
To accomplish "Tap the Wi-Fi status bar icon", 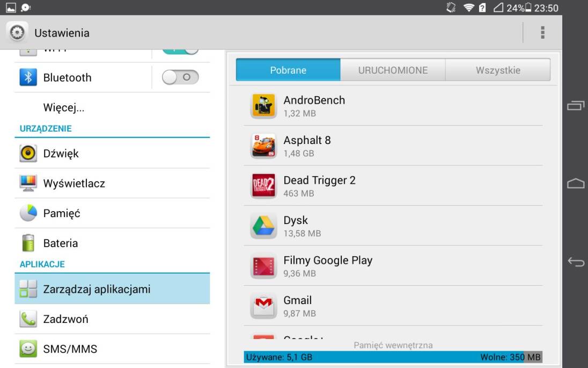I will pyautogui.click(x=468, y=8).
